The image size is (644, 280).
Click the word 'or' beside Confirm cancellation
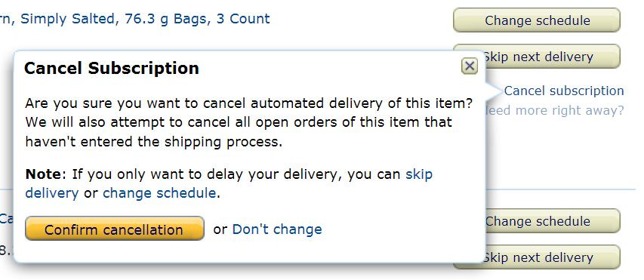tap(220, 229)
